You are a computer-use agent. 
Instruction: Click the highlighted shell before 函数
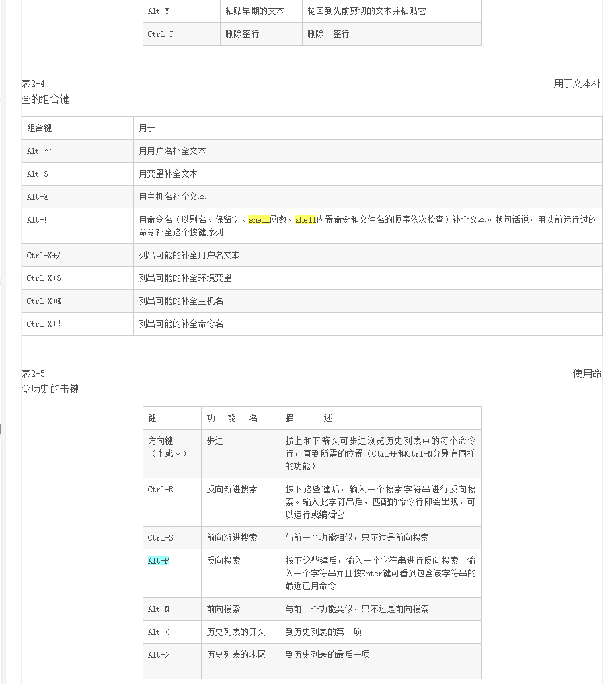(x=259, y=220)
